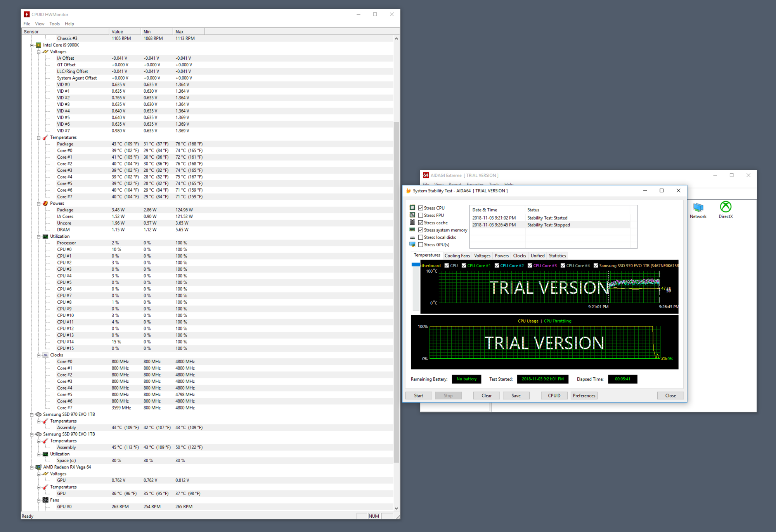Click the AMD Radeon RX Vega 64 icon
The image size is (776, 532).
[38, 467]
